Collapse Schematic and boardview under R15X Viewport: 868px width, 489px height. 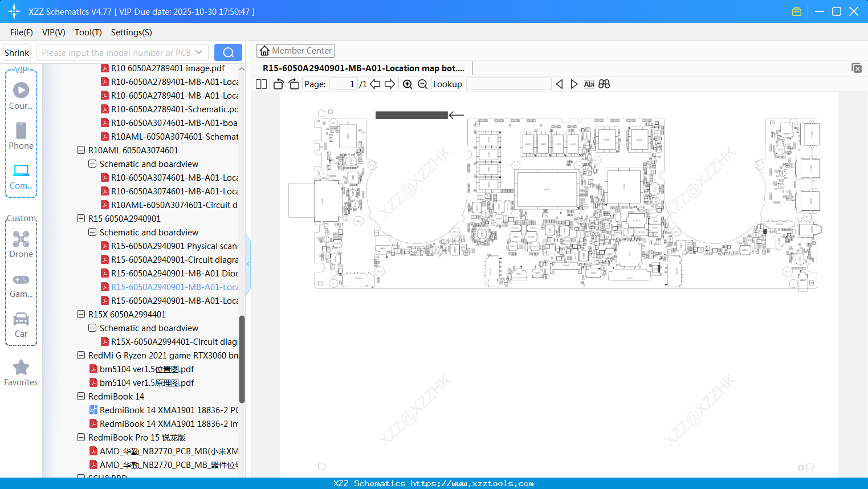[92, 328]
